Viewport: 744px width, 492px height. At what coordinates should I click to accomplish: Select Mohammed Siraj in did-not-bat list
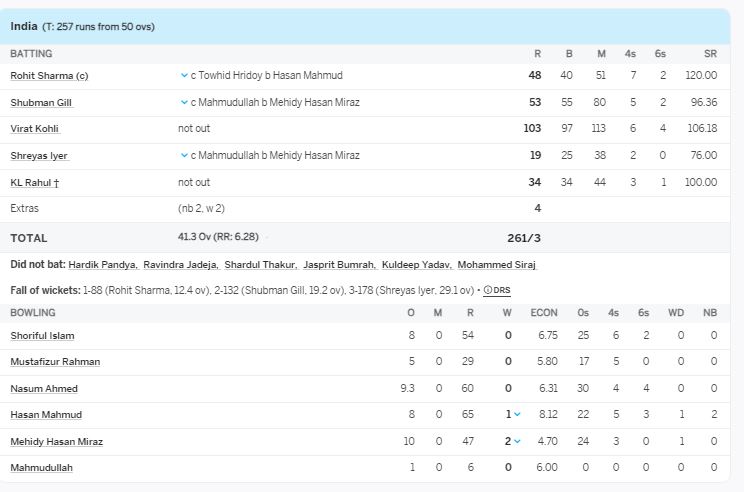click(x=496, y=265)
